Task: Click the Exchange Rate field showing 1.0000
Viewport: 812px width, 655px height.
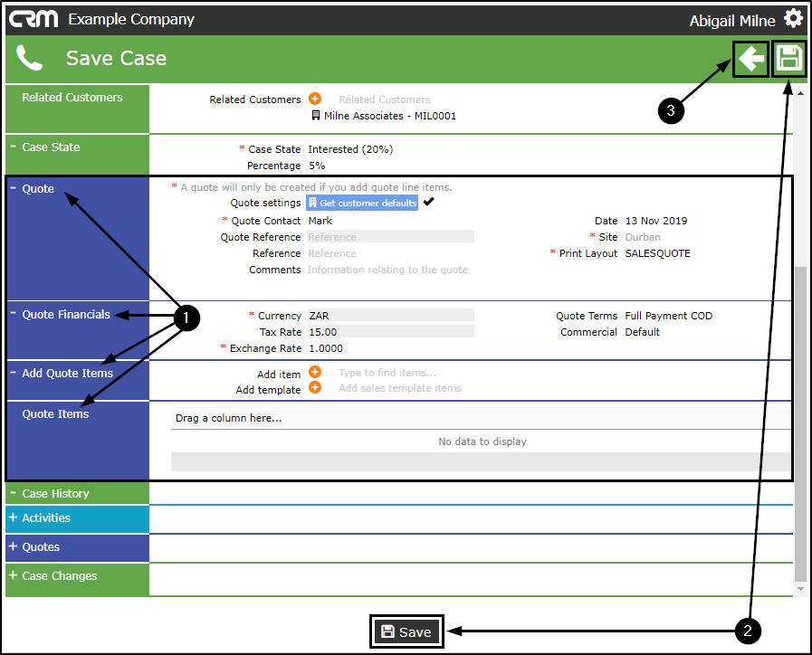Action: pos(326,348)
